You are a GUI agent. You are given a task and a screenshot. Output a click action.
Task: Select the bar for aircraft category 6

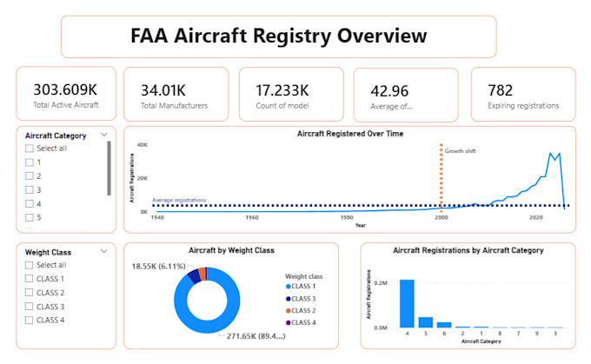pyautogui.click(x=444, y=325)
